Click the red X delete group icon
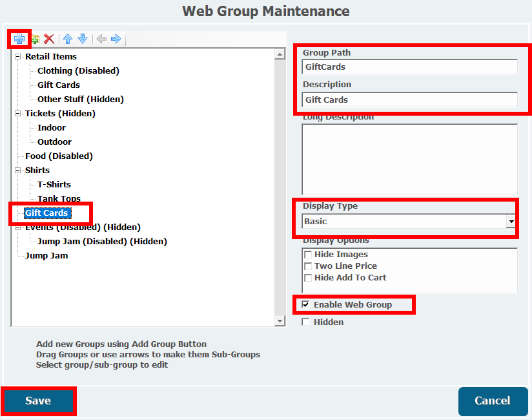The height and width of the screenshot is (420, 532). pyautogui.click(x=48, y=39)
